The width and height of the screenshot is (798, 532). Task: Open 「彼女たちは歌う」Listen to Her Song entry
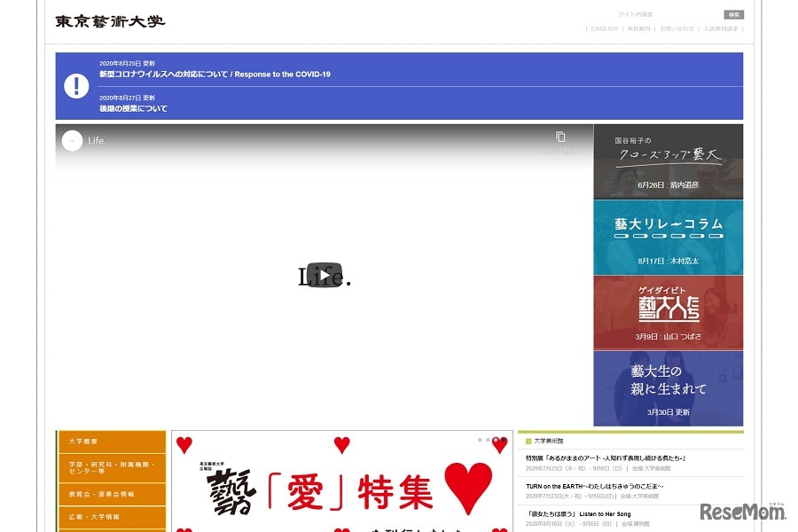click(578, 514)
